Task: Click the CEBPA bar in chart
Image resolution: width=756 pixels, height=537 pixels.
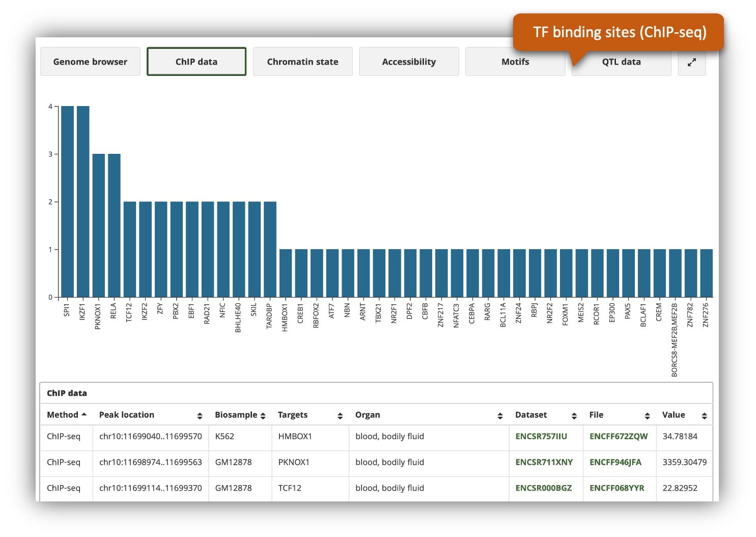Action: click(x=472, y=273)
